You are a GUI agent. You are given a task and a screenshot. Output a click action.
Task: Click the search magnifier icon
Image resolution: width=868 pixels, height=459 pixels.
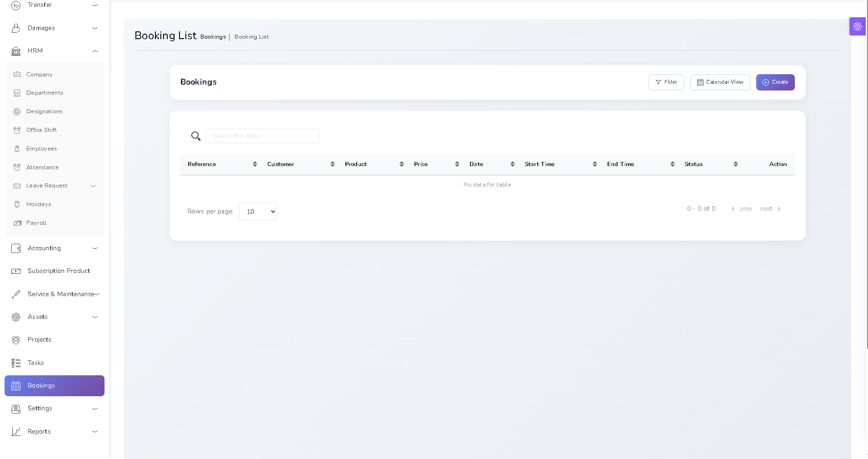point(196,136)
